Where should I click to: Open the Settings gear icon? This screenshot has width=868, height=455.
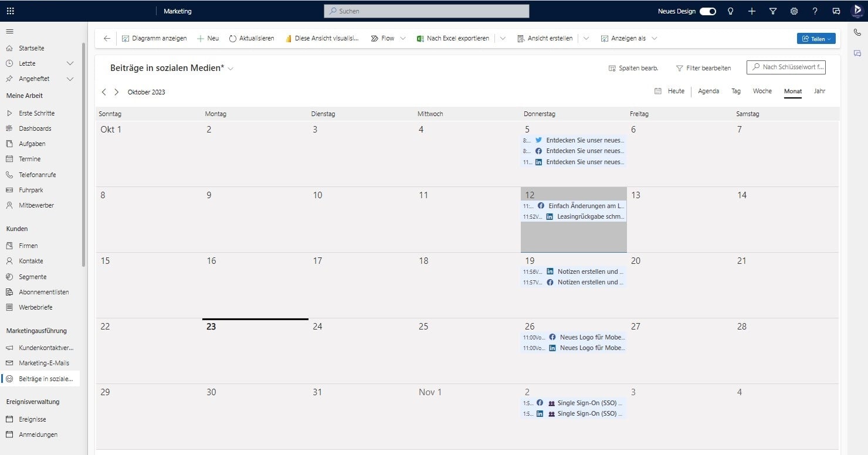794,11
